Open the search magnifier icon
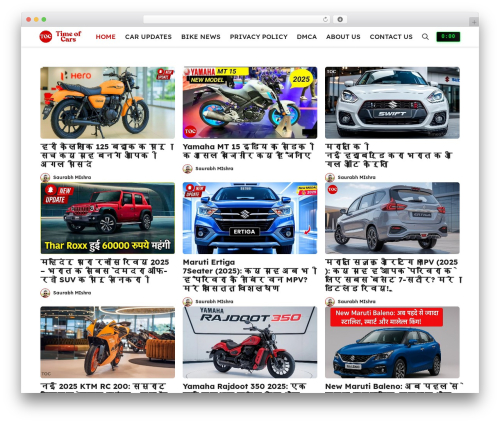 425,37
